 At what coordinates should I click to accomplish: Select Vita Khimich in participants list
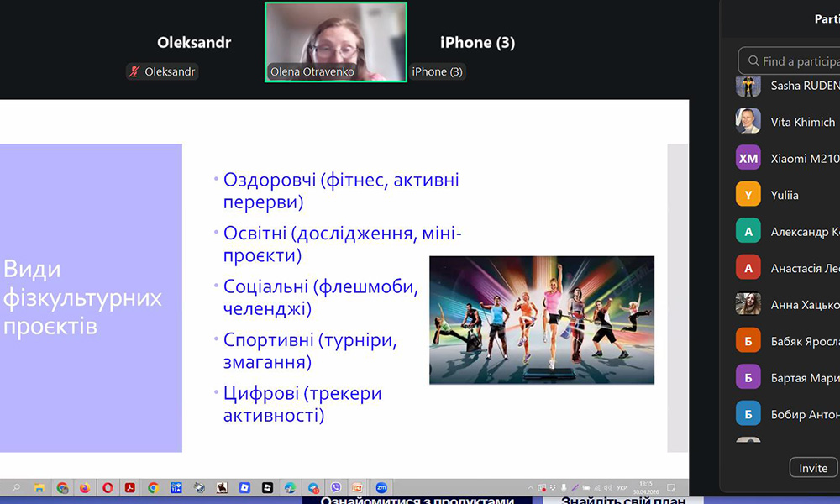(788, 122)
